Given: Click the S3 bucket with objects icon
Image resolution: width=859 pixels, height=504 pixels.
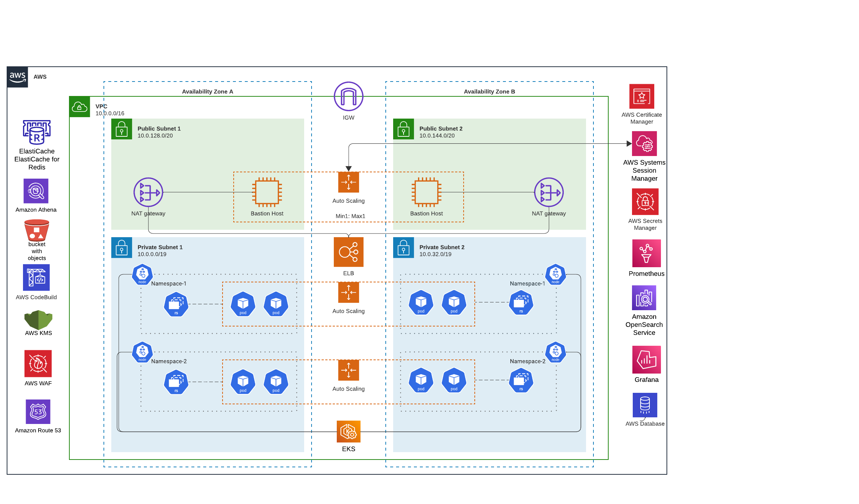Looking at the screenshot, I should [x=37, y=230].
